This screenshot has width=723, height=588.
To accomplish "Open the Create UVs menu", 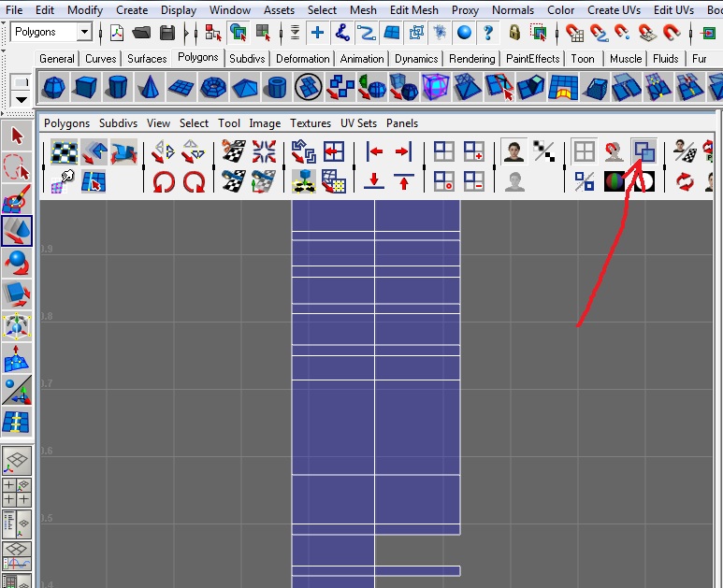I will [x=614, y=9].
